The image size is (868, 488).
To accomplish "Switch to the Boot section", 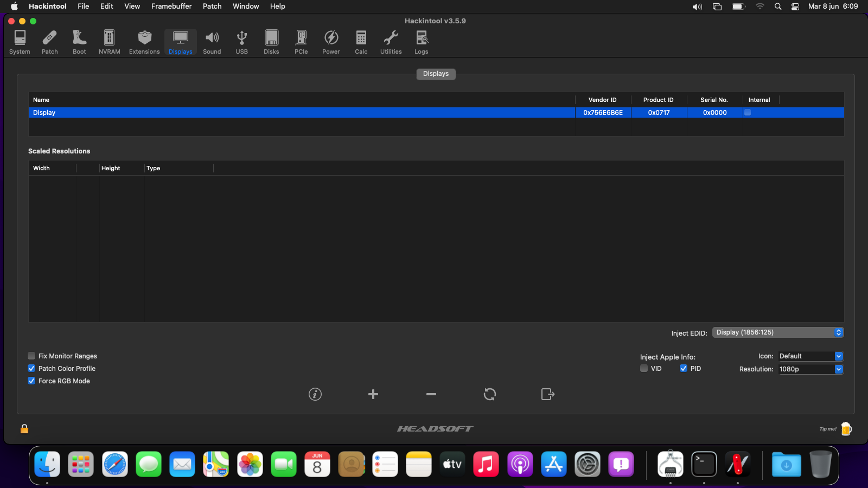I will coord(79,42).
